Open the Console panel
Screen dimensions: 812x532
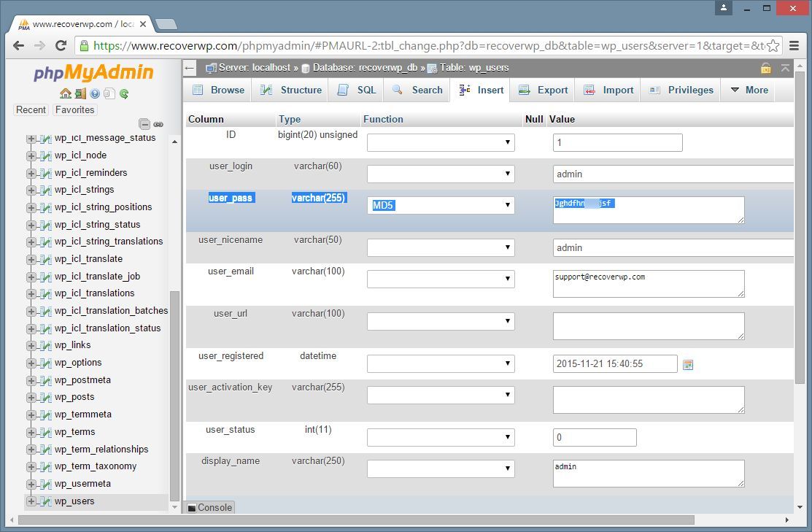tap(209, 508)
